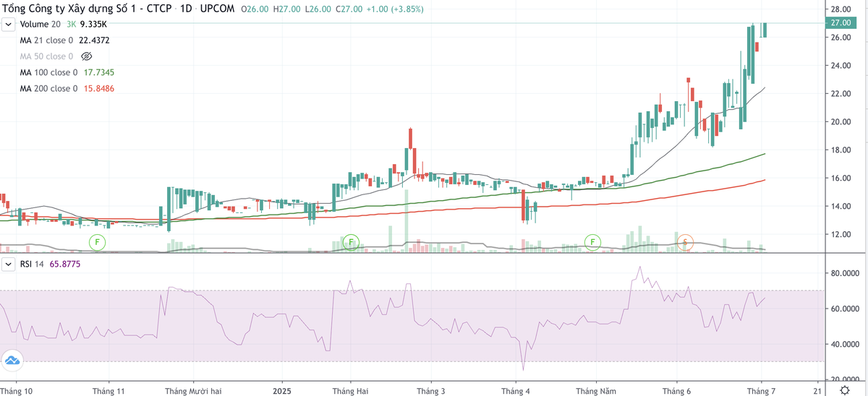This screenshot has width=868, height=396.
Task: Click the 20.00 level on price scale
Action: (840, 122)
